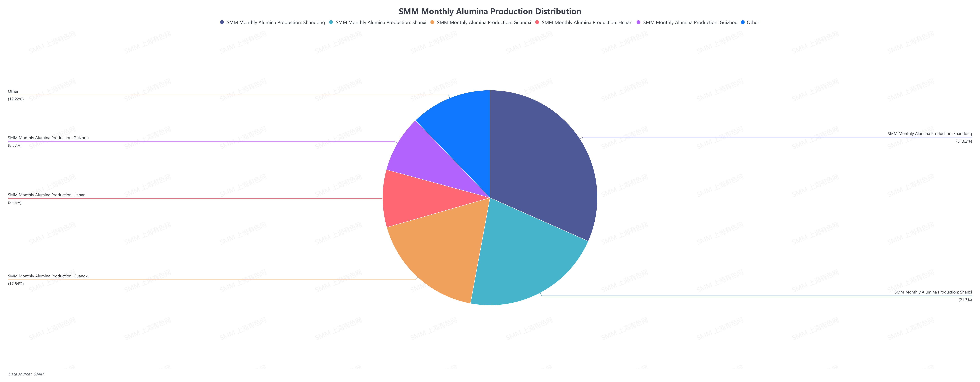This screenshot has height=382, width=980.
Task: Toggle the Shanxi series in the legend
Action: click(x=377, y=22)
